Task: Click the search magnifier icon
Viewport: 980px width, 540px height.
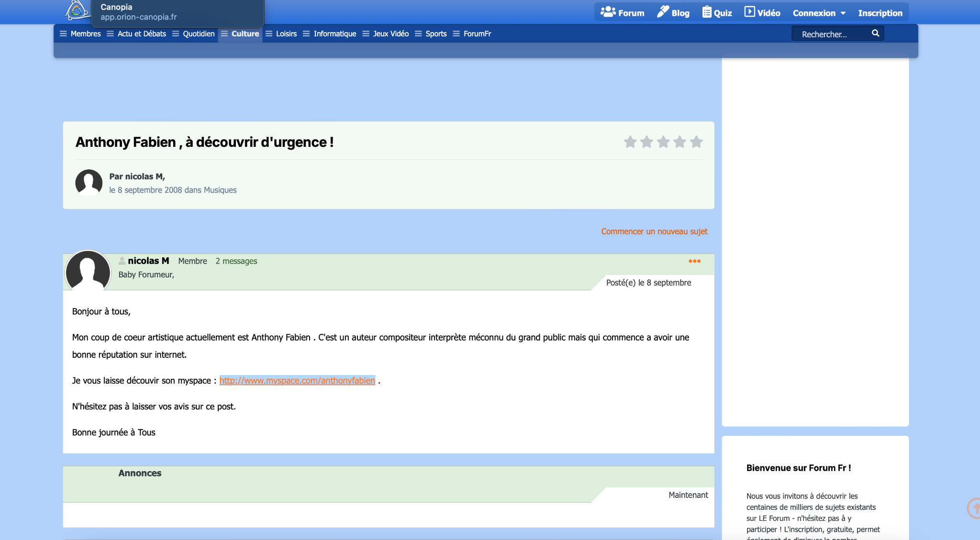Action: pyautogui.click(x=875, y=33)
